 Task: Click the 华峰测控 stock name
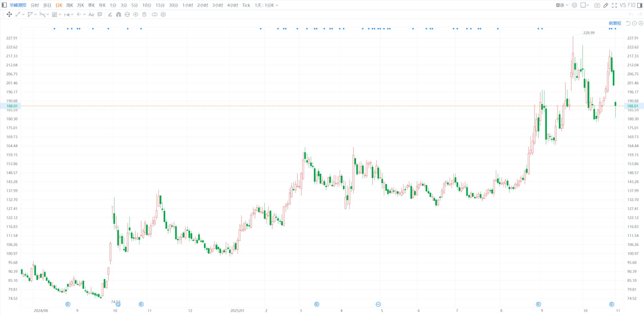coord(18,5)
